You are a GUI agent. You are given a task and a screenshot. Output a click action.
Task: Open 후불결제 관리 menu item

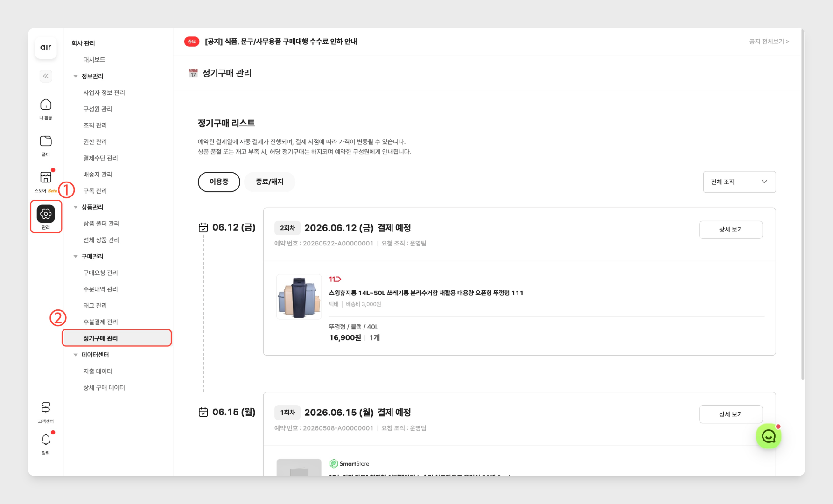(100, 322)
